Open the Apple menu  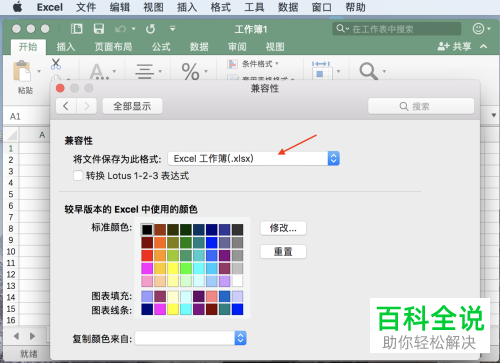pos(17,7)
